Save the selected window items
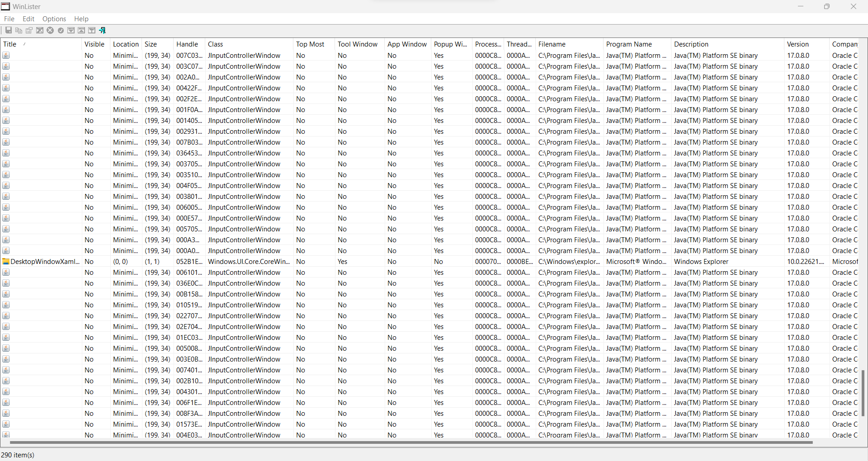868x461 pixels. (8, 30)
